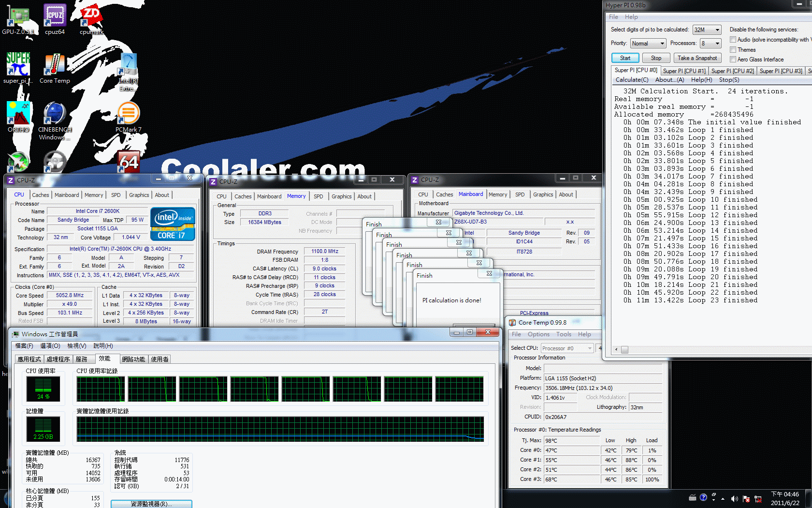Viewport: 812px width, 508px height.
Task: Switch to Super PI [CPU #1] tab
Action: pos(684,71)
